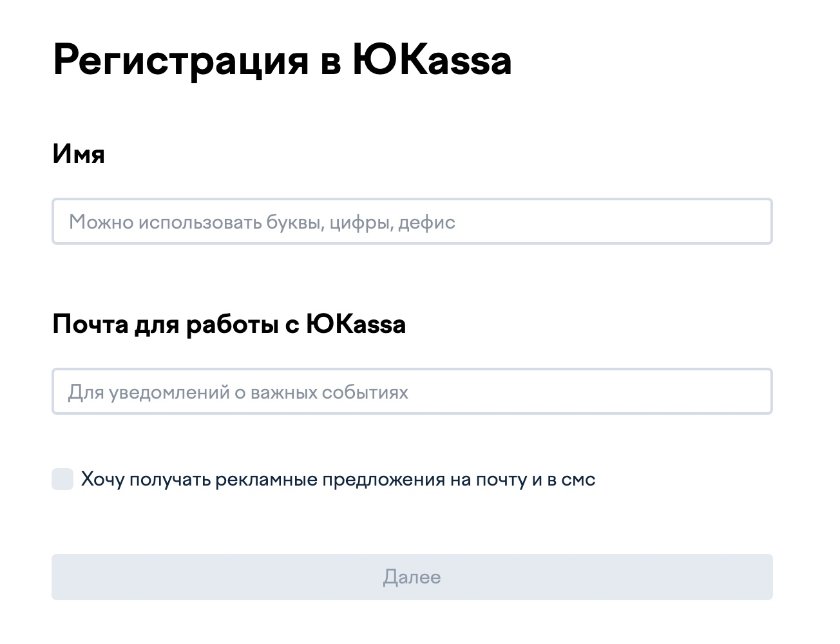Click placeholder 'Можно использовать буквы, цифры, дефис'
This screenshot has width=840, height=644.
click(262, 222)
